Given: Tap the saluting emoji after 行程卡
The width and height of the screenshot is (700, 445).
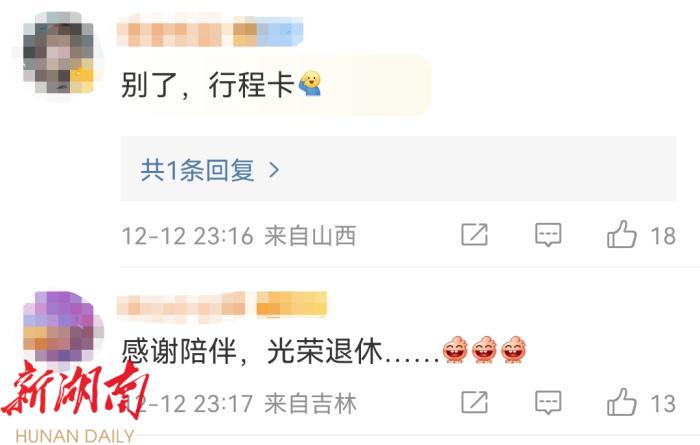Looking at the screenshot, I should tap(310, 83).
